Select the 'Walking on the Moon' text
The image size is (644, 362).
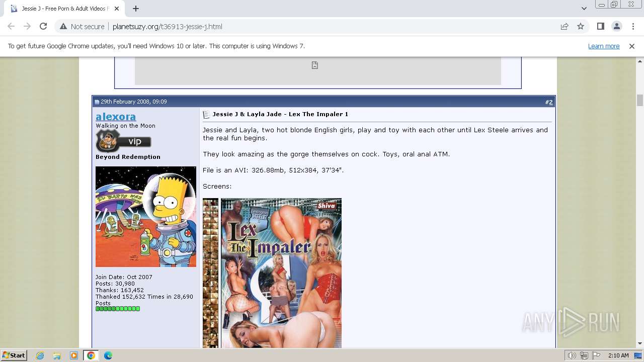[x=125, y=126]
